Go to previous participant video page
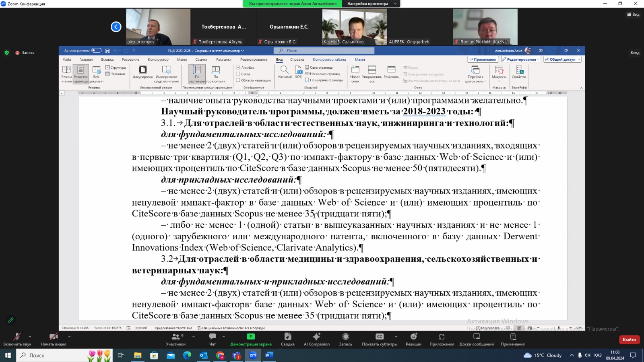 click(116, 27)
